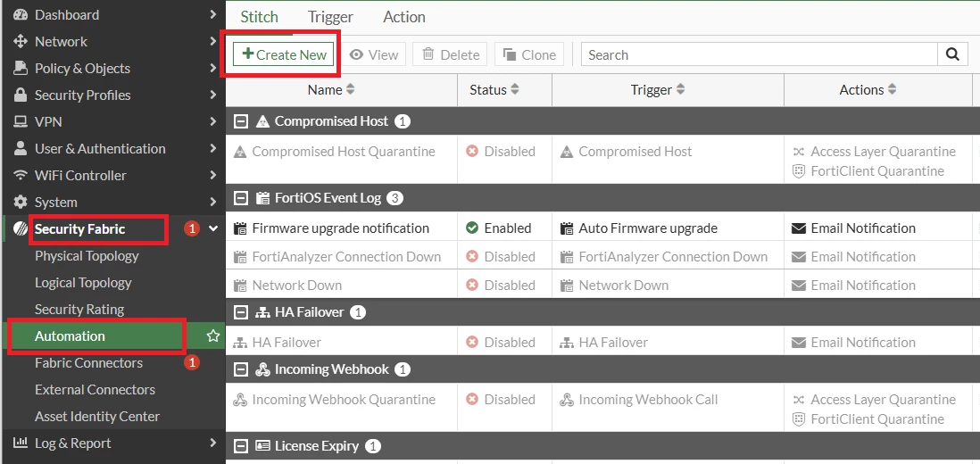Click the View button
The height and width of the screenshot is (464, 980).
[x=374, y=54]
